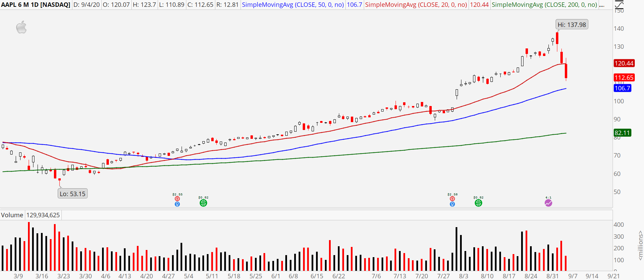Select the SimpleMovingAvg (CLOSE, 20, 0, no) label
Viewport: 644px width, 280px height.
tap(416, 5)
